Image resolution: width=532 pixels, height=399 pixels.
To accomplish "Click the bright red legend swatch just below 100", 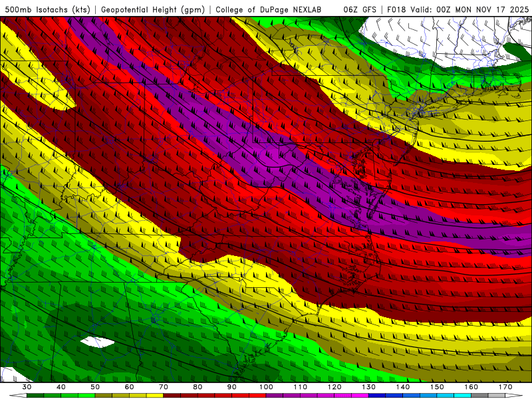I will pos(257,396).
